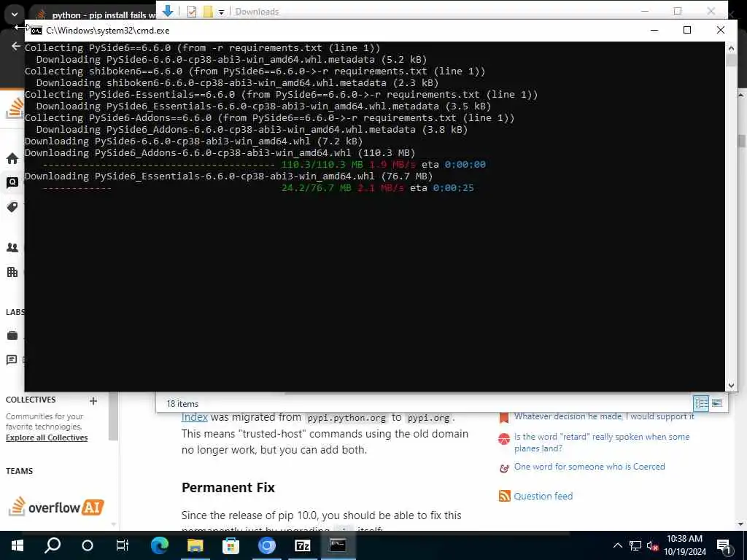This screenshot has width=747, height=560.
Task: Show hidden system tray icons
Action: point(617,545)
